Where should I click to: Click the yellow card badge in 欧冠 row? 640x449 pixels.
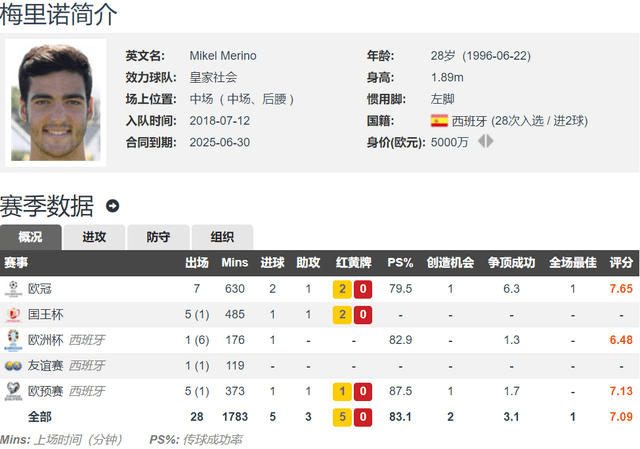[342, 288]
